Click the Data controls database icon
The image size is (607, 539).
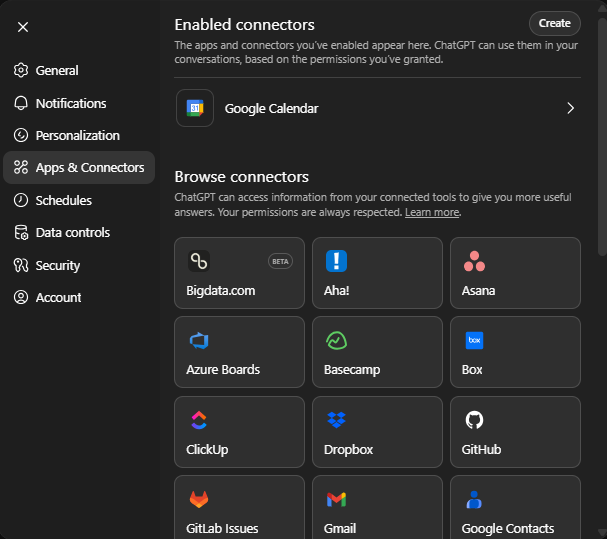(21, 232)
